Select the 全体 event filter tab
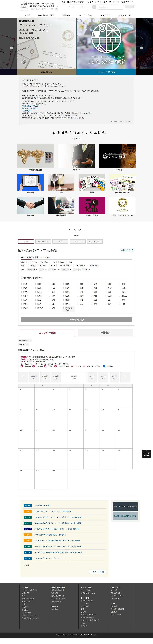Image resolution: width=153 pixels, height=644 pixels. (26, 241)
